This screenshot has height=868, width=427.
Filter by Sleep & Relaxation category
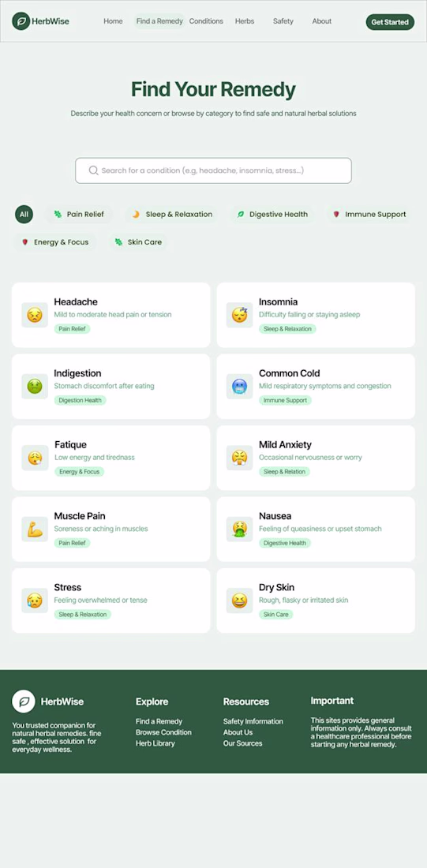[x=172, y=214]
